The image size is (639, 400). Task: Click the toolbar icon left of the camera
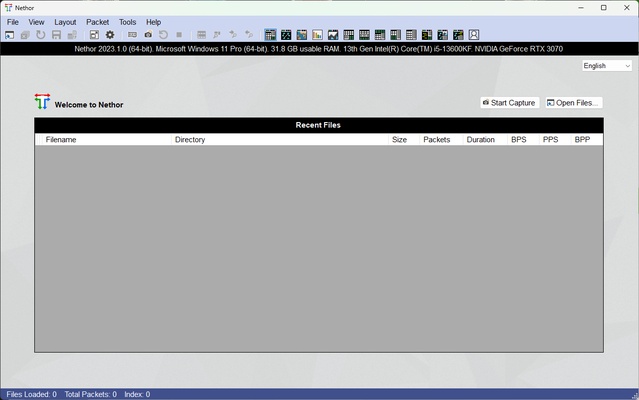pos(132,35)
